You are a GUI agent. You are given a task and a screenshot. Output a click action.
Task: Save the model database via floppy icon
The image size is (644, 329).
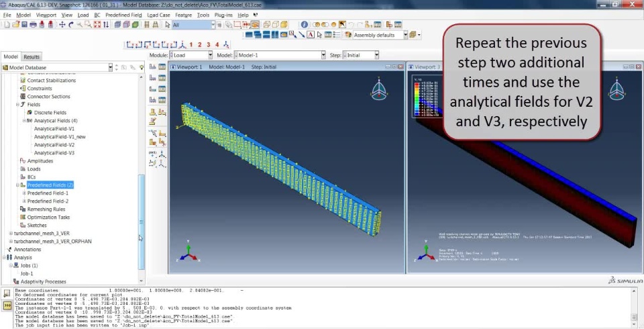point(24,25)
